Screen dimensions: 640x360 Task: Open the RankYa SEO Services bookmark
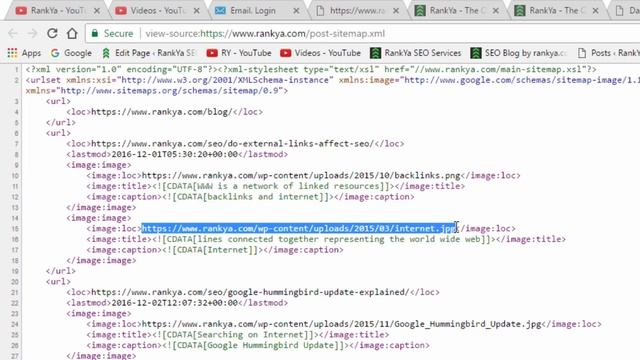tap(416, 53)
